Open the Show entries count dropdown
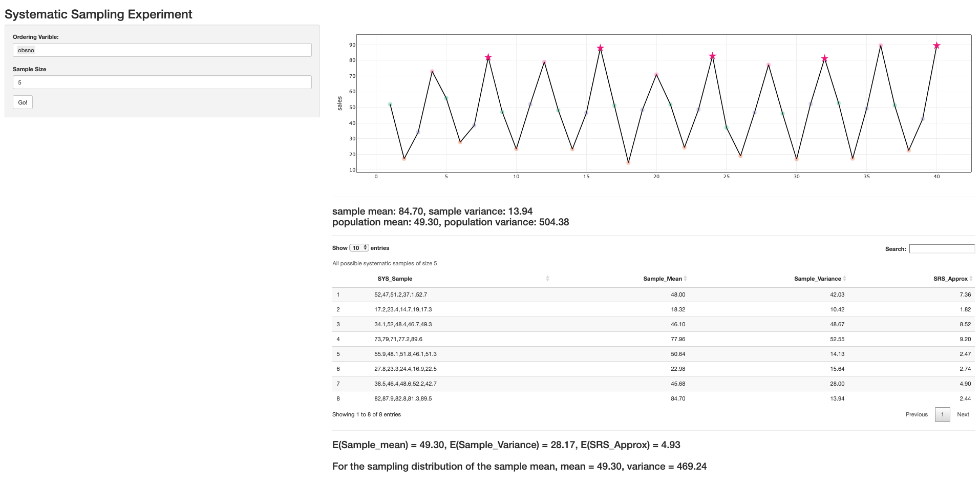Screen dimensions: 980x484 click(359, 248)
